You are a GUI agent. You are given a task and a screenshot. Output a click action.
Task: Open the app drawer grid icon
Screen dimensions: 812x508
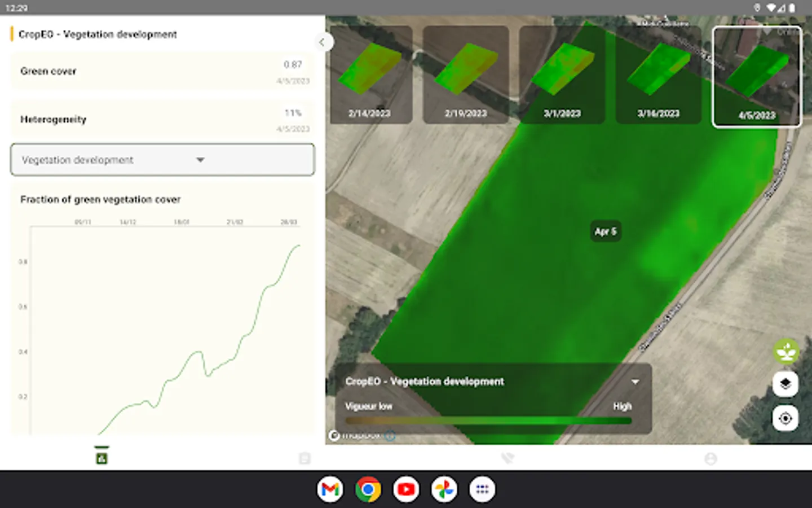point(482,489)
